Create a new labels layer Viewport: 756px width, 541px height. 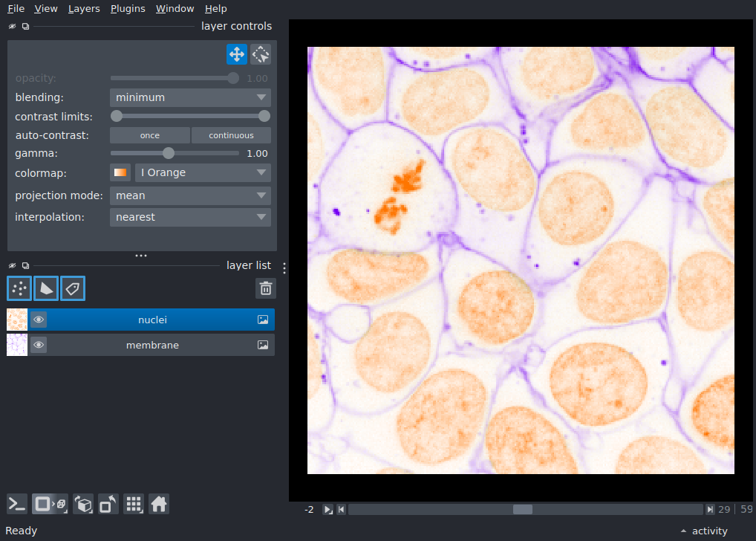(73, 288)
